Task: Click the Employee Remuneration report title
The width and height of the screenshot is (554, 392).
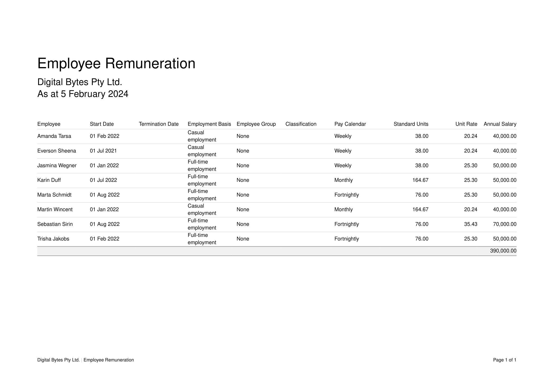Action: click(x=116, y=64)
